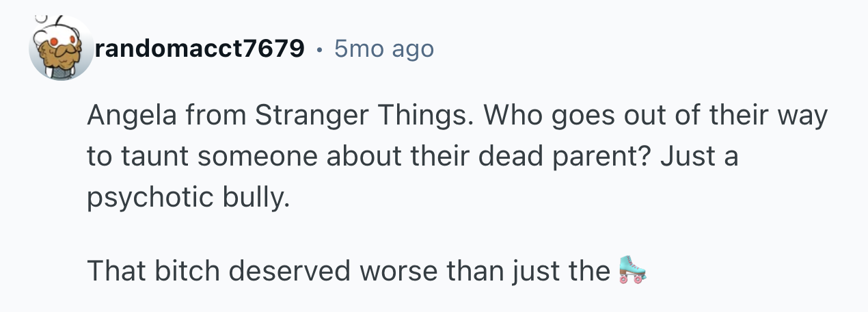Screen dimensions: 868x312
Task: Click the words "than just the" before the emoji
Action: click(528, 272)
